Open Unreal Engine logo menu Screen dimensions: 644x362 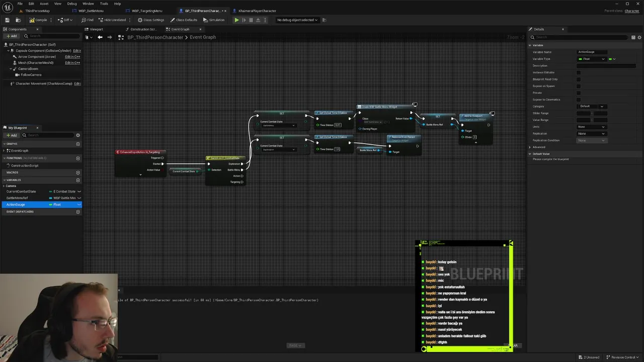click(x=7, y=7)
